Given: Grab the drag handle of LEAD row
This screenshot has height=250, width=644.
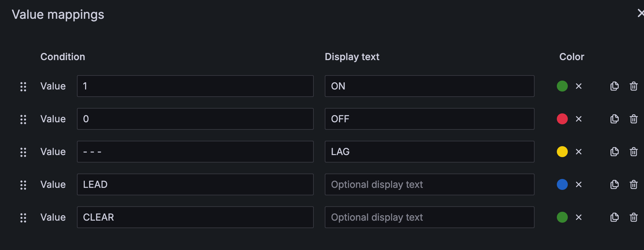Looking at the screenshot, I should tap(23, 185).
